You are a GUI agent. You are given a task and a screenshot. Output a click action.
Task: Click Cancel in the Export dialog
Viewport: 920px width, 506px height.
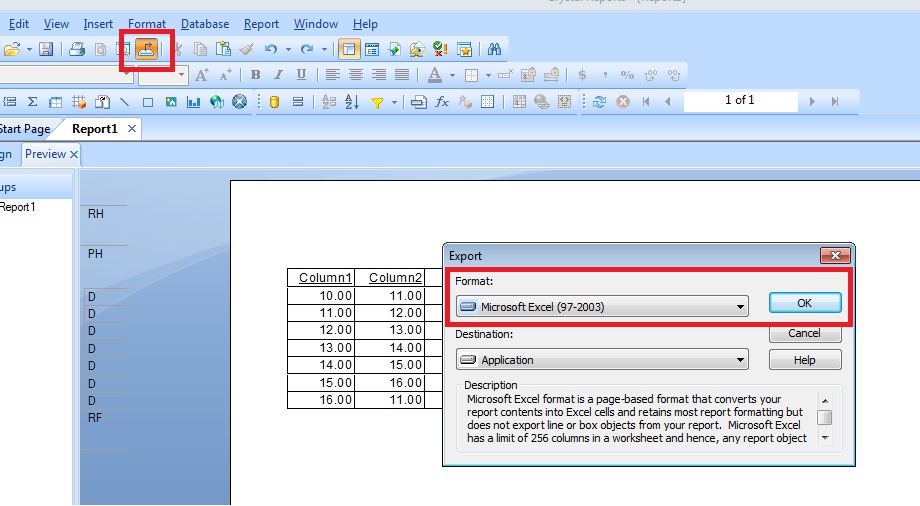[x=804, y=333]
